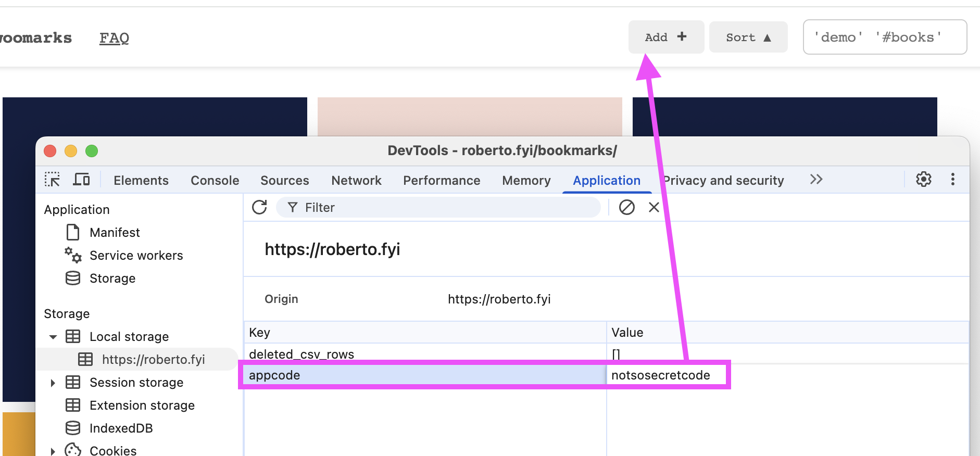
Task: Open the Privacy and security tab
Action: [x=724, y=181]
